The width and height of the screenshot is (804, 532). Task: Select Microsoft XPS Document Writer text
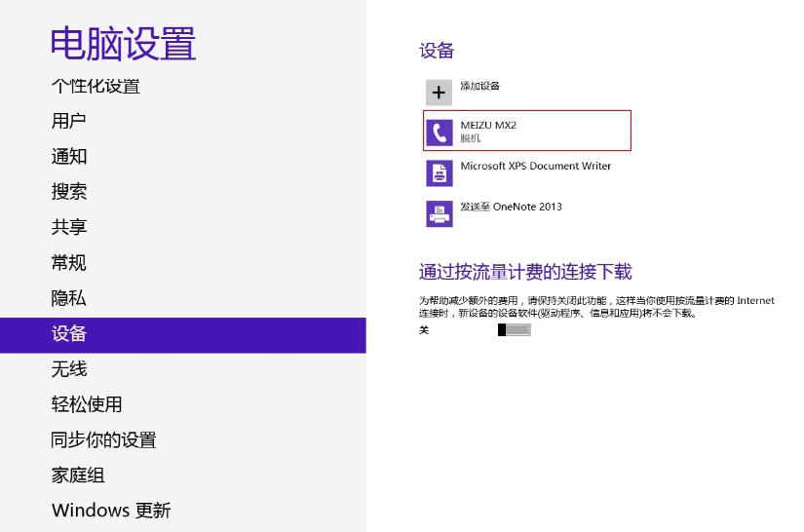click(x=536, y=166)
